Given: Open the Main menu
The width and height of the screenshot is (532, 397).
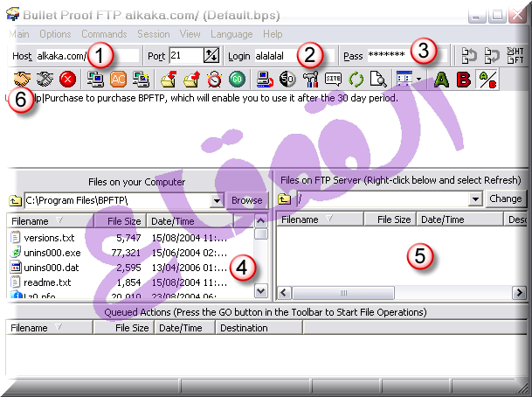Looking at the screenshot, I should point(19,34).
